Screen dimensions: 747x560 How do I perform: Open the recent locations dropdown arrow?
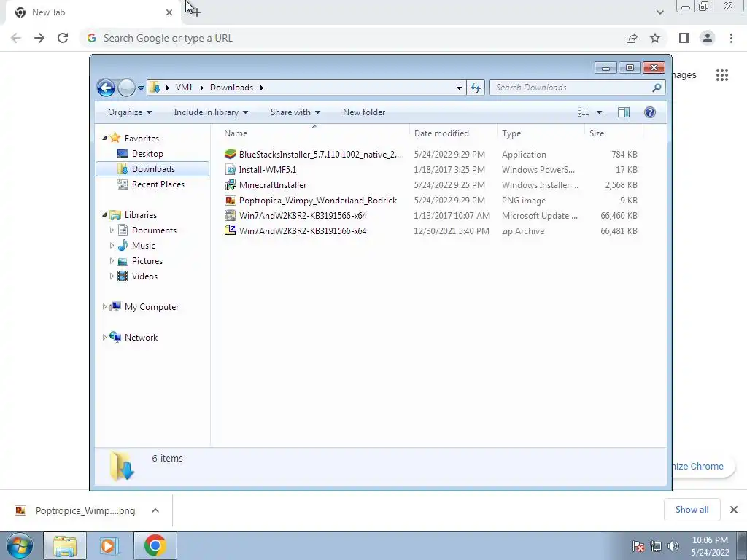141,88
